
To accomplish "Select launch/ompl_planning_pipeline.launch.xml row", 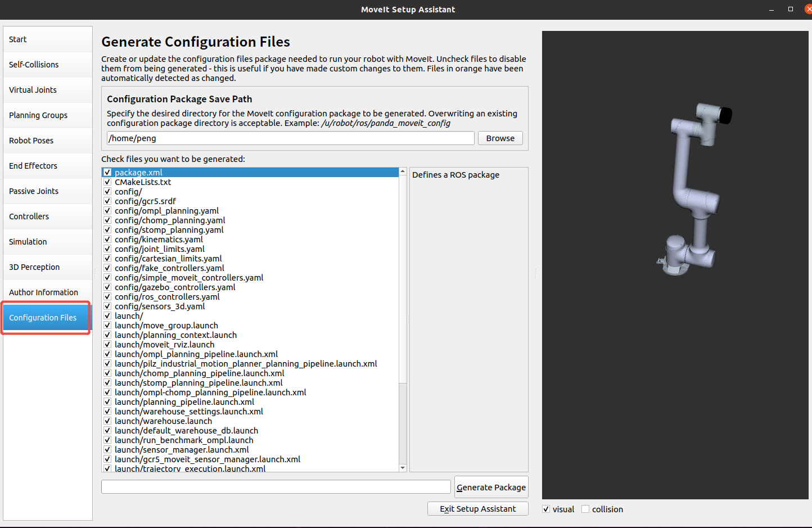I will (x=250, y=354).
